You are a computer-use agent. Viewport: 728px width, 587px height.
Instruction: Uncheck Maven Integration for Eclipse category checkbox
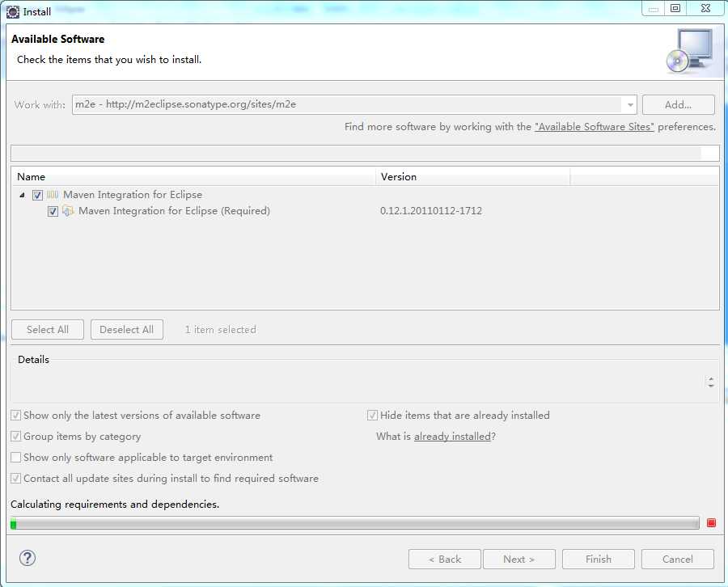click(37, 195)
